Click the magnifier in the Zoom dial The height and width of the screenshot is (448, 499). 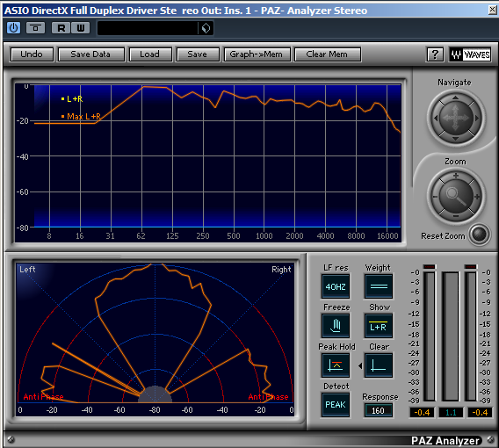pyautogui.click(x=456, y=196)
